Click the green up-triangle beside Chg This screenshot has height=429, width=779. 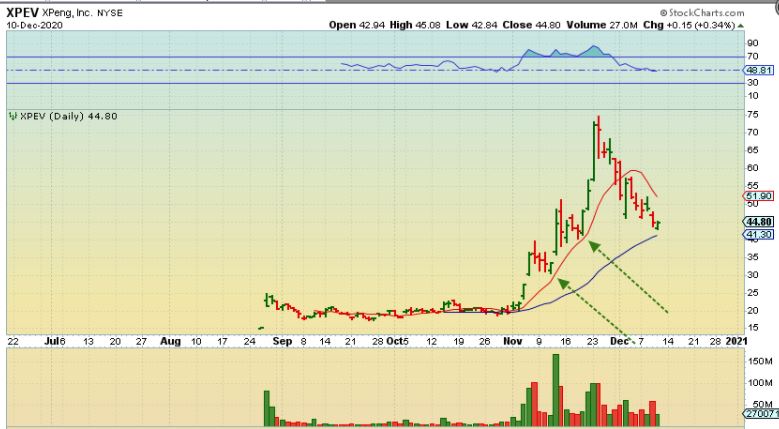click(741, 25)
